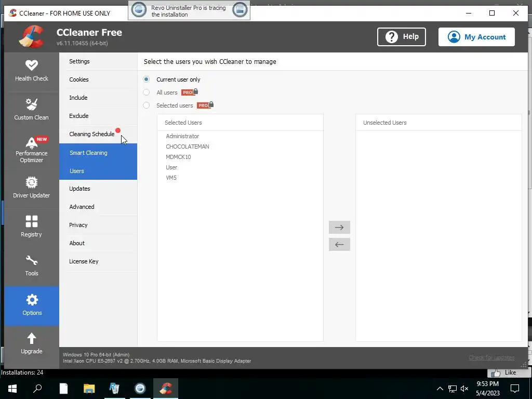Click the CCleaner taskbar icon
Screen dimensions: 532x399
pyautogui.click(x=166, y=389)
